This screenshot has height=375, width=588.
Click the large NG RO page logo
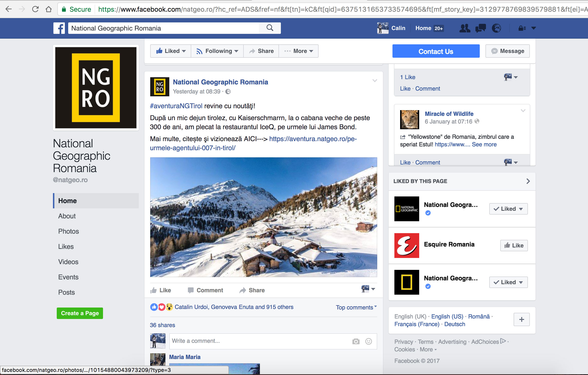point(96,88)
